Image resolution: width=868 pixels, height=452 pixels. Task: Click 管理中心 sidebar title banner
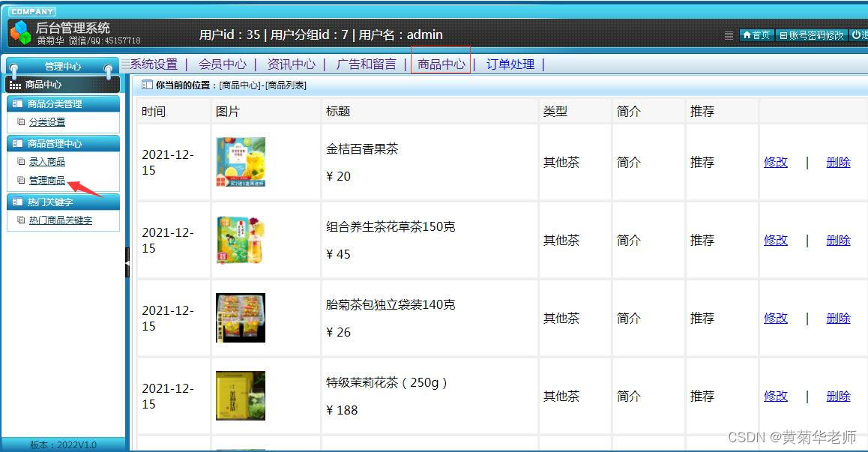(62, 66)
